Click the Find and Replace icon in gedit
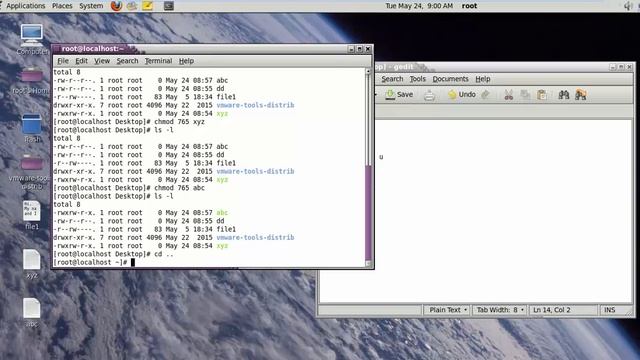This screenshot has width=640, height=360. click(x=580, y=95)
